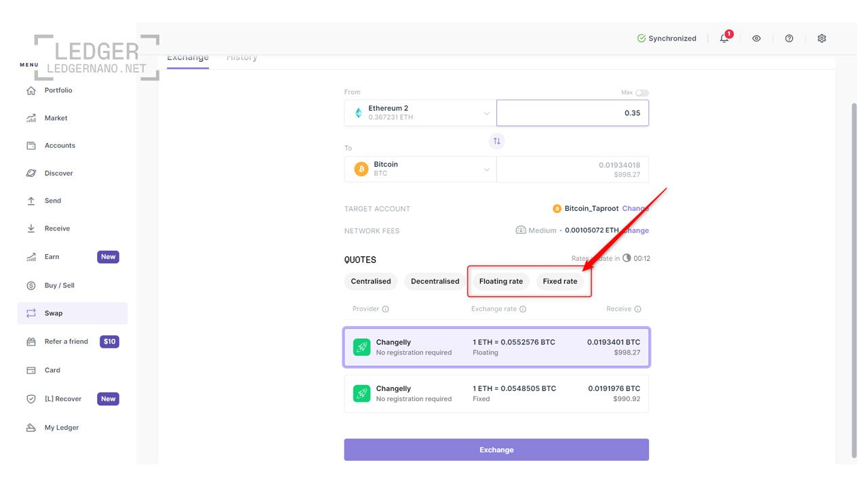Open the Market chart icon

point(31,118)
